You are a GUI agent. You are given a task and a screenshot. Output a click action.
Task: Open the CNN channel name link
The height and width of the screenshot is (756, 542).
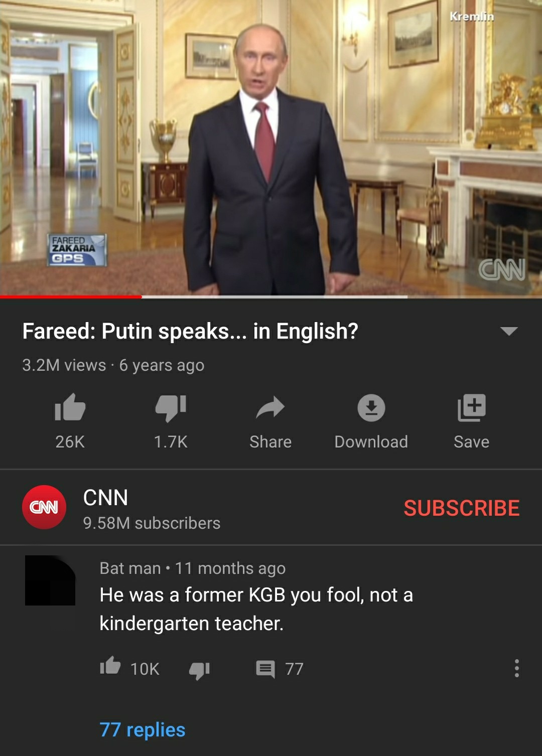pos(105,497)
